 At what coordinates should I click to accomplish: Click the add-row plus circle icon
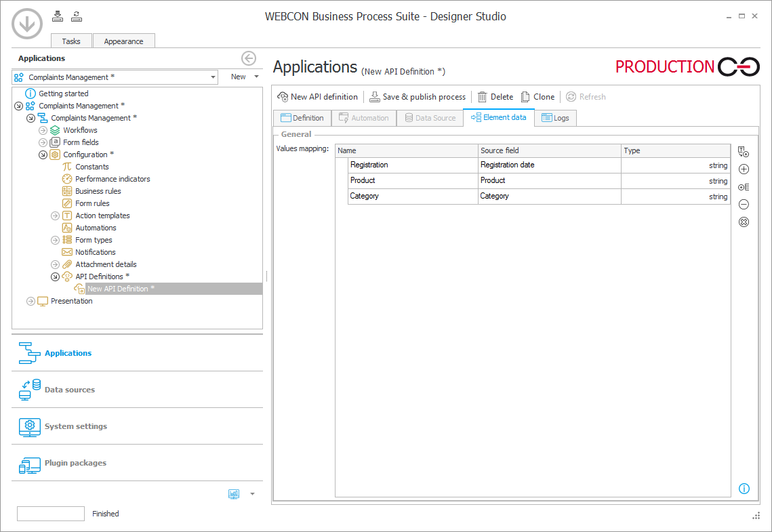click(744, 169)
